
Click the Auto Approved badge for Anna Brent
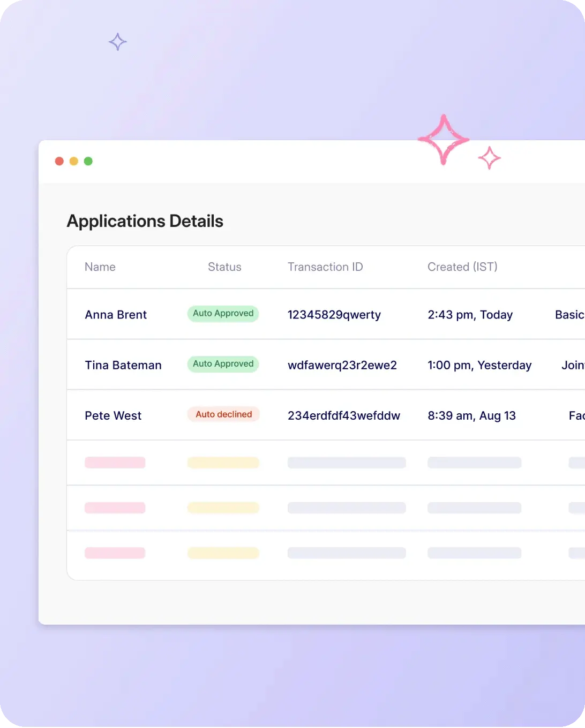[223, 313]
